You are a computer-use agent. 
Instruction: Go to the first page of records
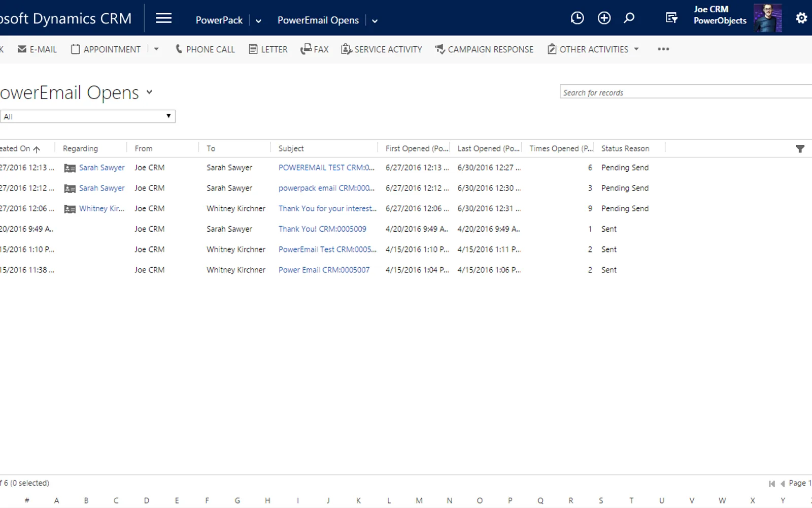click(772, 484)
